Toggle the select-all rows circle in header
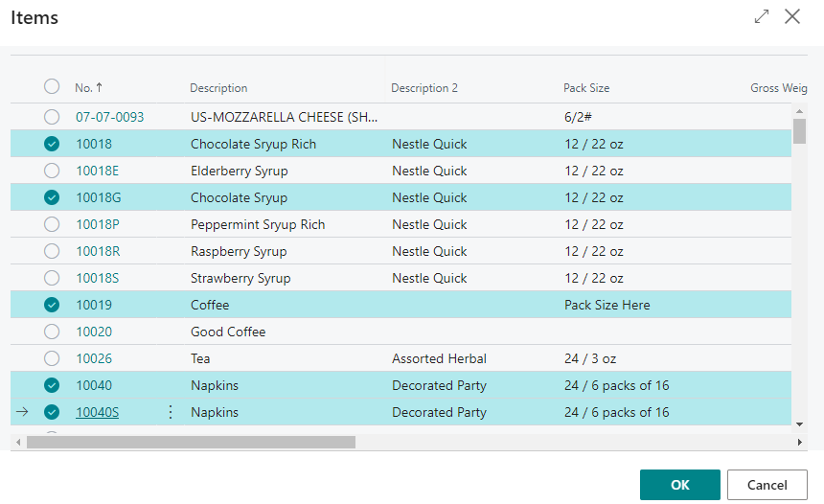 point(52,87)
